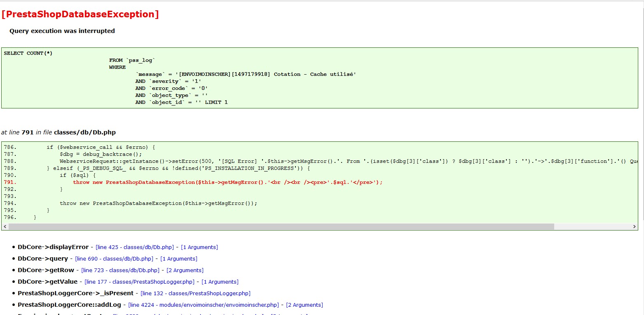
Task: Click the "DbCore->displayError" stack trace entry
Action: (53, 247)
